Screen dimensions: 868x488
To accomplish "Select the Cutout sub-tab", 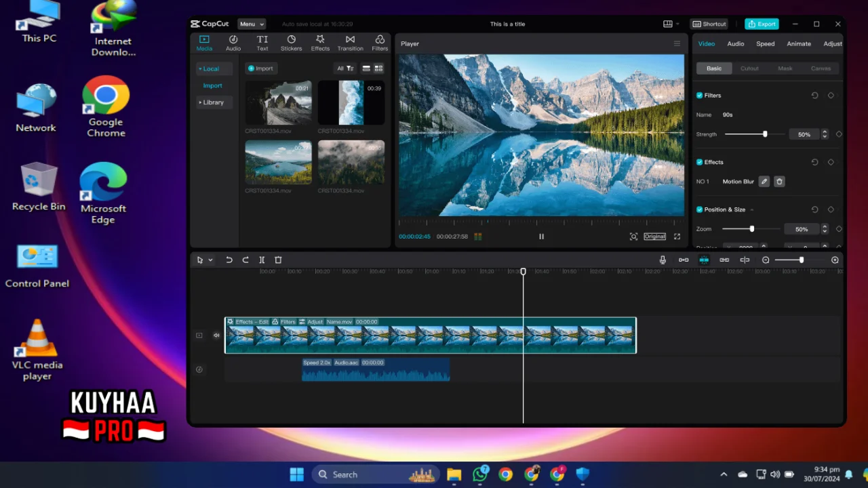I will (749, 68).
